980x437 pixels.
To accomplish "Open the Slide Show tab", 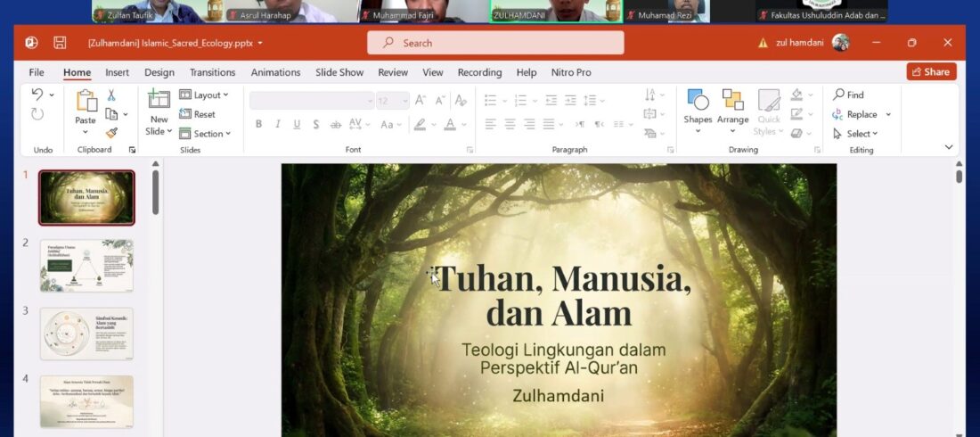I will click(x=339, y=72).
